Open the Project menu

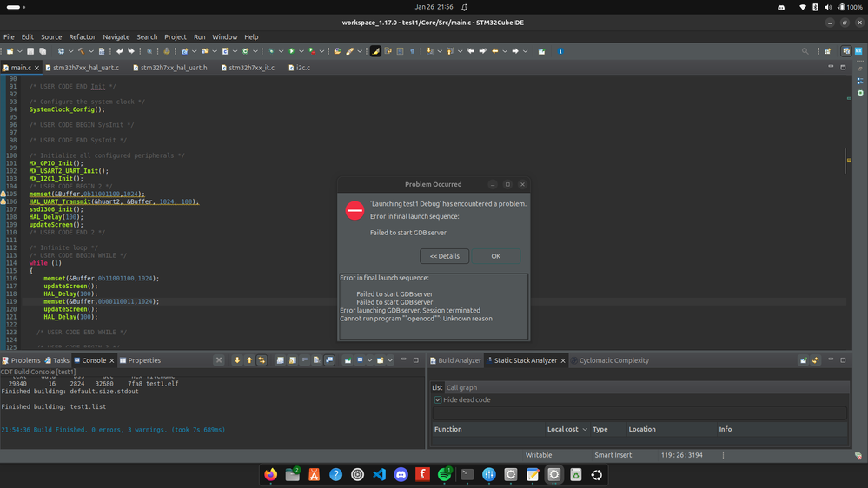(175, 37)
